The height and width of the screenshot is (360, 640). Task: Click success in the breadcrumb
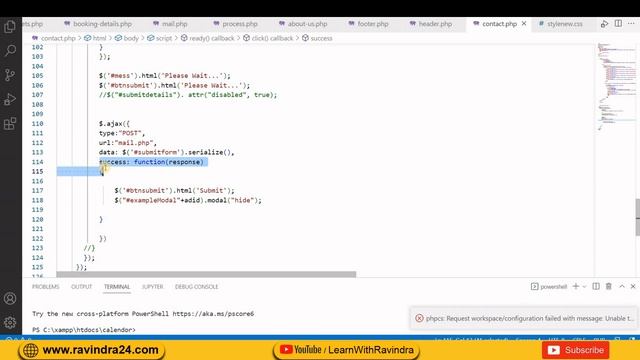pyautogui.click(x=321, y=38)
